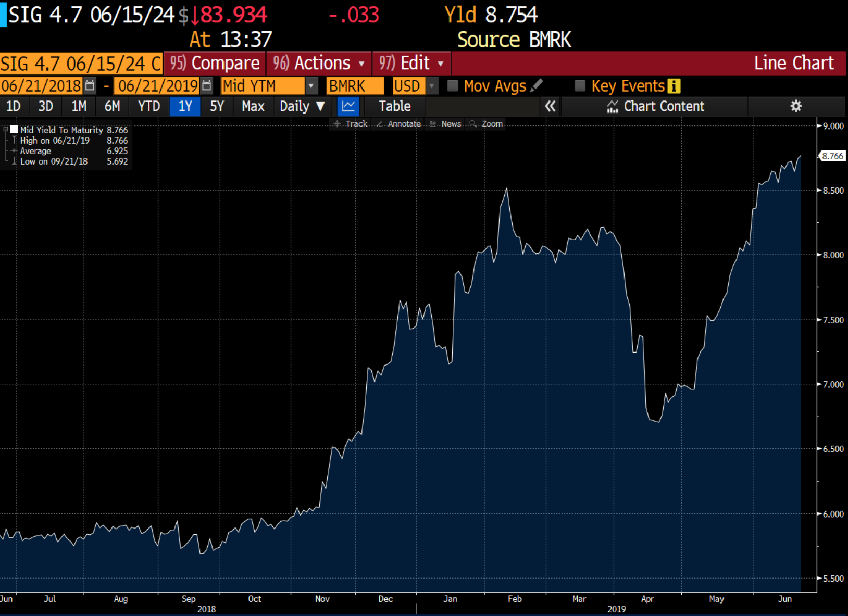
Task: Select the line chart type icon
Action: point(348,106)
